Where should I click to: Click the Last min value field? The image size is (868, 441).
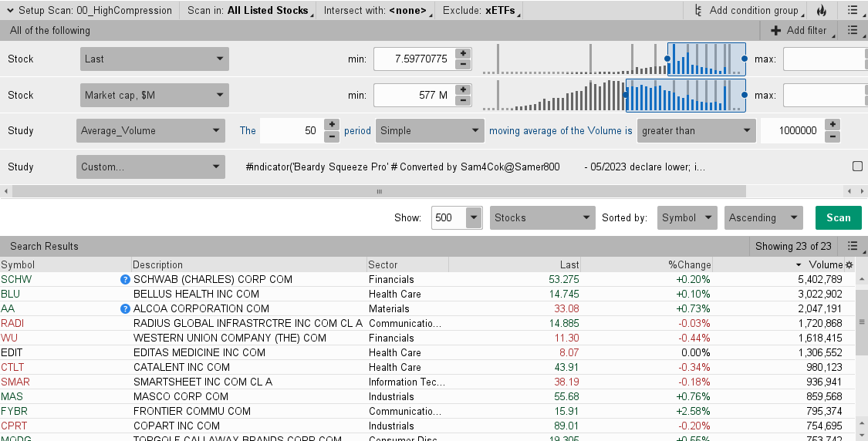click(x=414, y=59)
